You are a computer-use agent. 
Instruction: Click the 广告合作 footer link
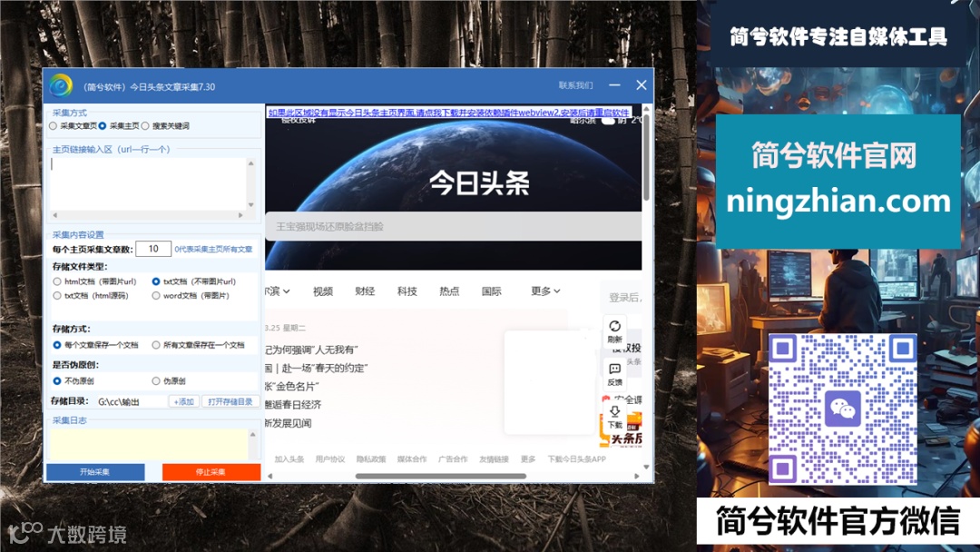[x=453, y=458]
